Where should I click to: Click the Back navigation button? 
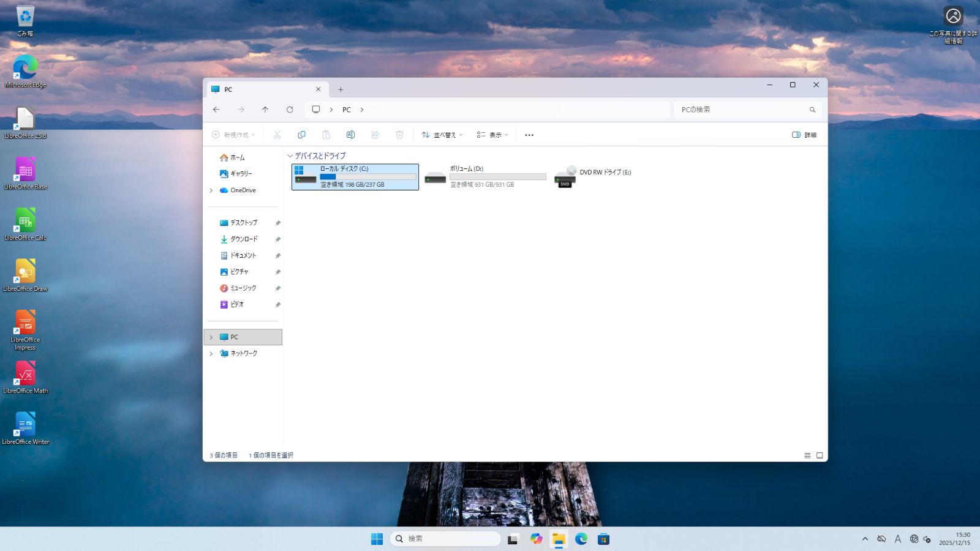click(x=216, y=109)
